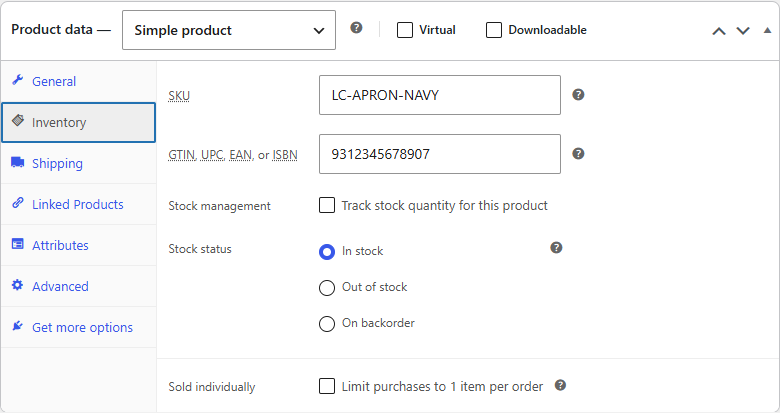Move Product data panel up
780x413 pixels.
719,31
